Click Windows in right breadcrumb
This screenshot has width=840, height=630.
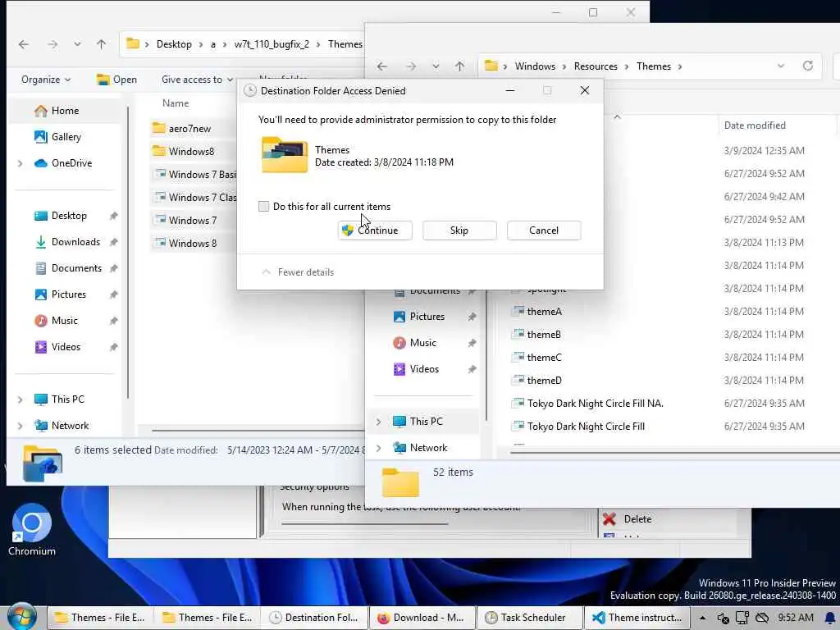(x=535, y=66)
